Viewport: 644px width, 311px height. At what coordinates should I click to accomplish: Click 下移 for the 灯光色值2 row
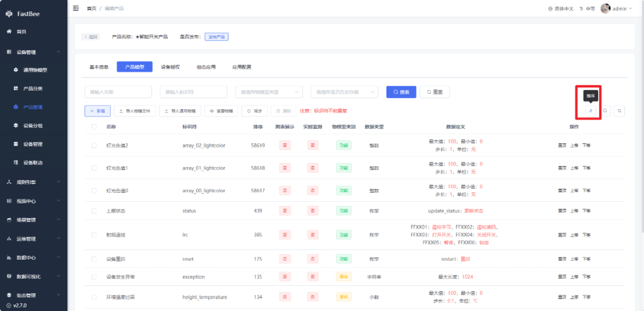tap(587, 145)
